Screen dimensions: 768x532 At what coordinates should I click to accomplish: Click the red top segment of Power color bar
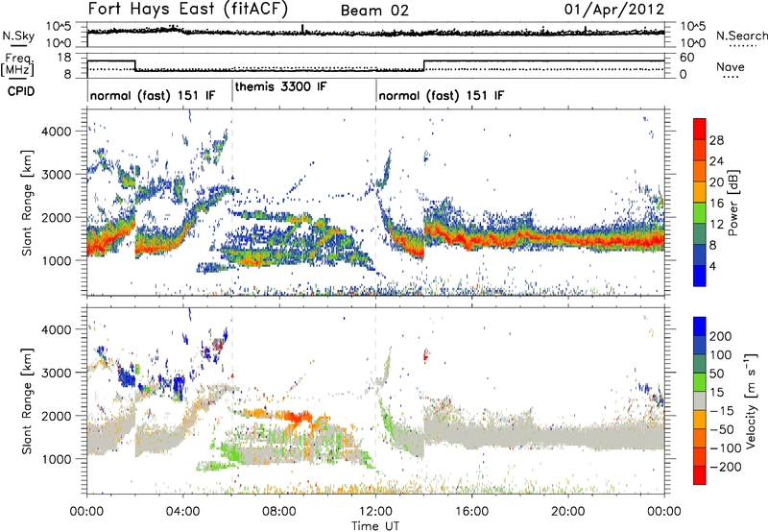(x=700, y=129)
